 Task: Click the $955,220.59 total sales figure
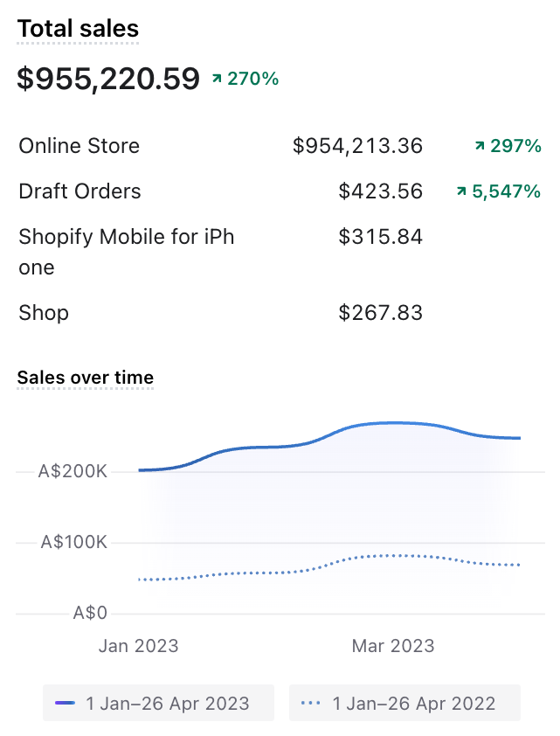point(108,79)
